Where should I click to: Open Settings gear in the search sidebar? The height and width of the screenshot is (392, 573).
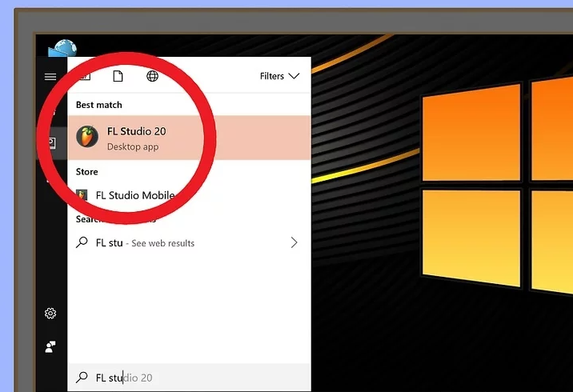50,314
